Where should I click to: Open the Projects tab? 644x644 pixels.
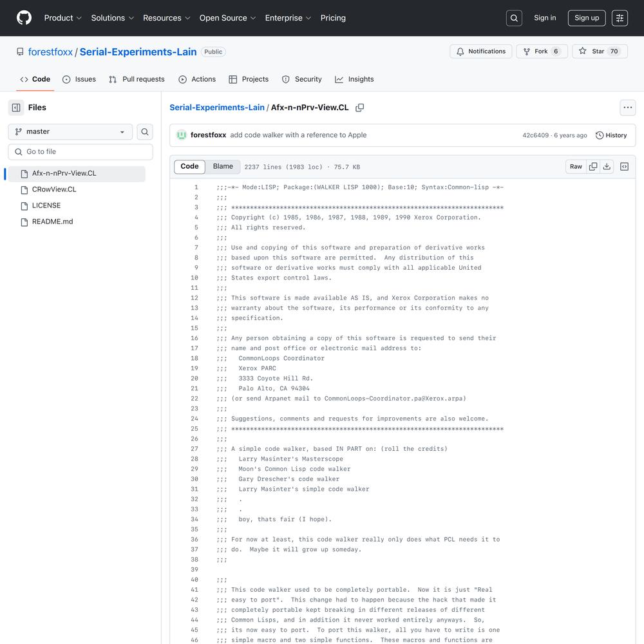point(249,79)
